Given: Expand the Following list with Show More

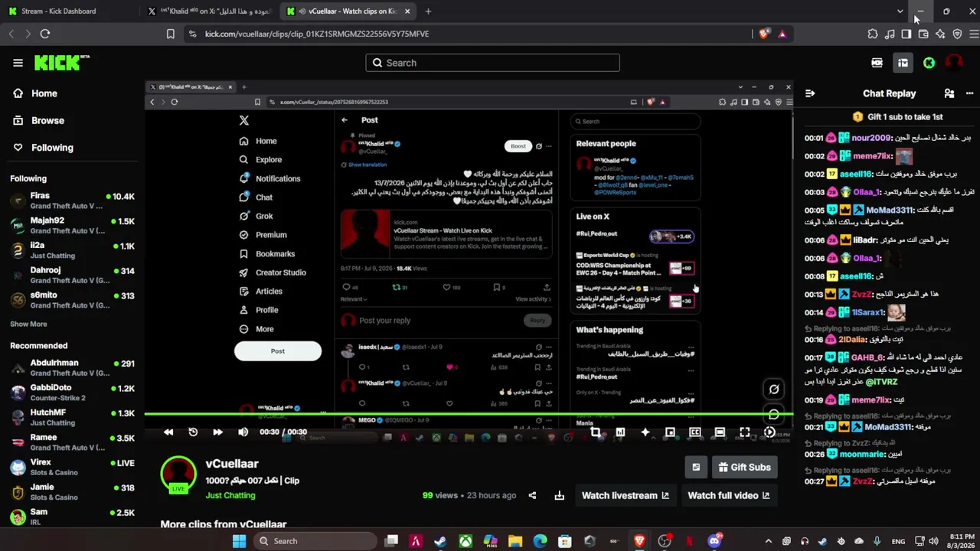Looking at the screenshot, I should (x=28, y=324).
